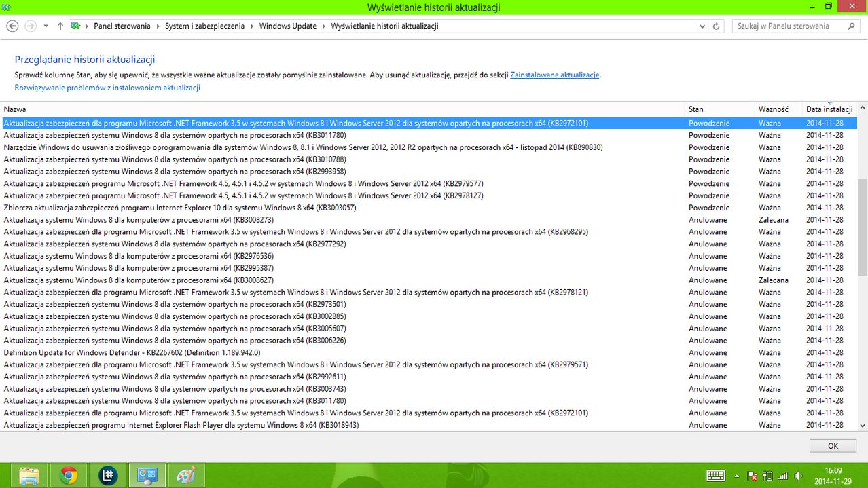868x488 pixels.
Task: Click the vertical scrollbar thumb
Action: tap(863, 227)
